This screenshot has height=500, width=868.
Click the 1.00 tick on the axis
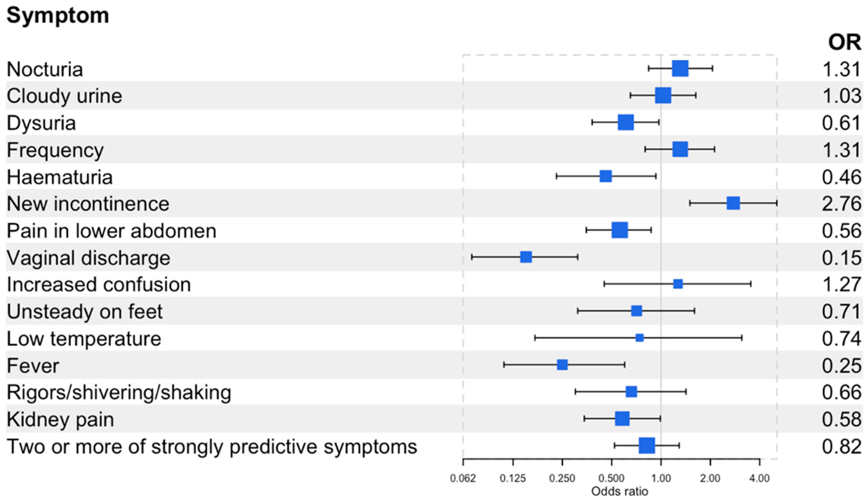point(661,478)
